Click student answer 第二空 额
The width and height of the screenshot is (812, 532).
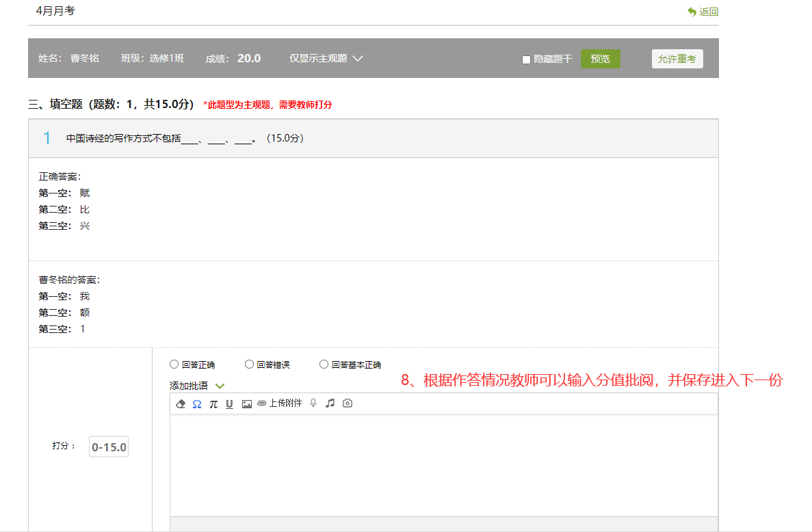64,312
